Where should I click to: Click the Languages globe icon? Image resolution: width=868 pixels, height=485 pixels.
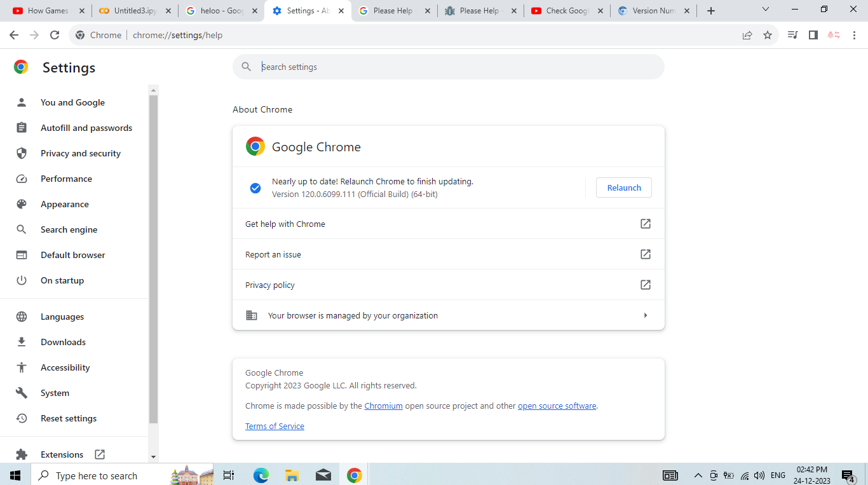click(22, 317)
